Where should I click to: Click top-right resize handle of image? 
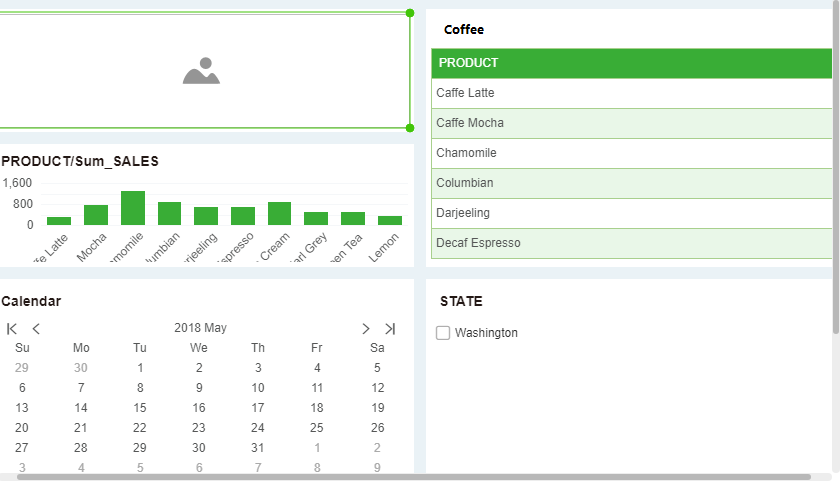point(410,13)
